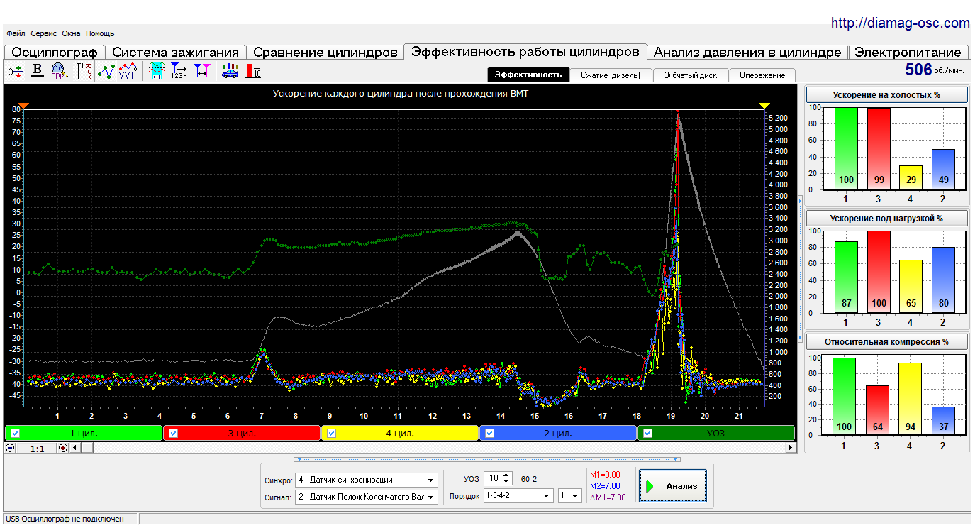Click into the УОЗ value field
The image size is (980, 528).
point(492,479)
